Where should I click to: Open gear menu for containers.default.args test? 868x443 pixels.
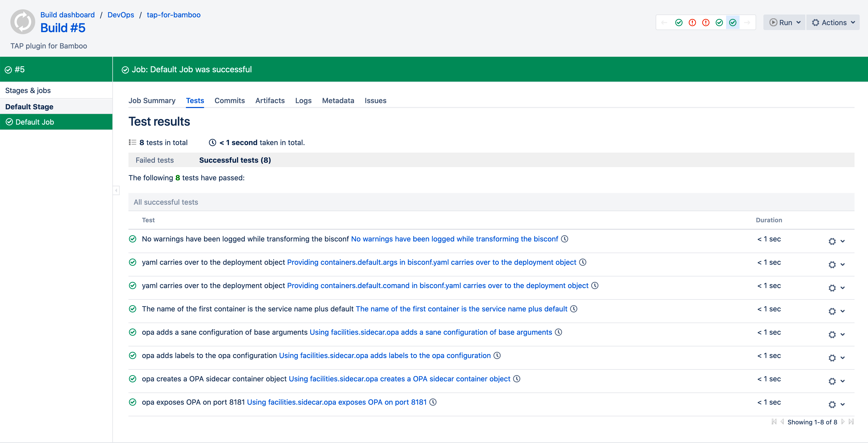(832, 265)
